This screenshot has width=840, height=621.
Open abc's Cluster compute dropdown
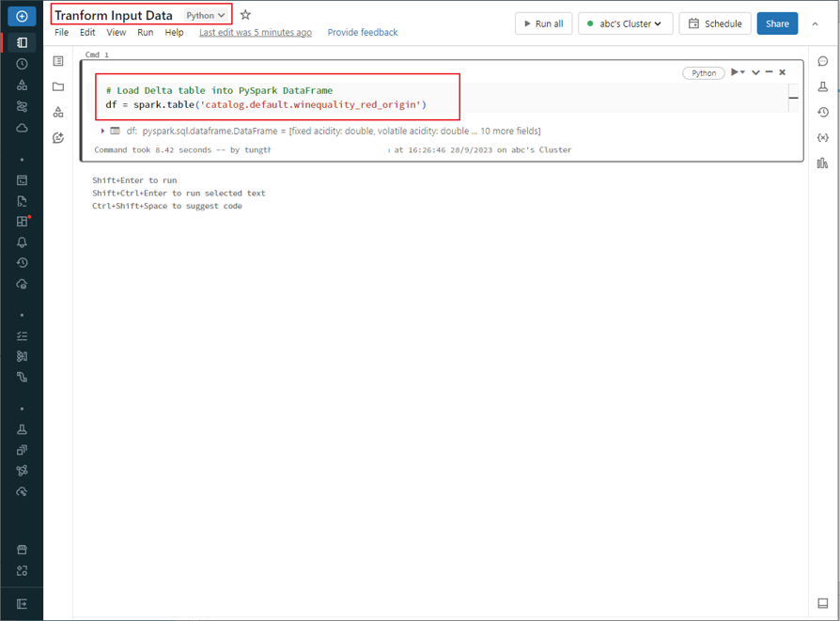pyautogui.click(x=625, y=23)
